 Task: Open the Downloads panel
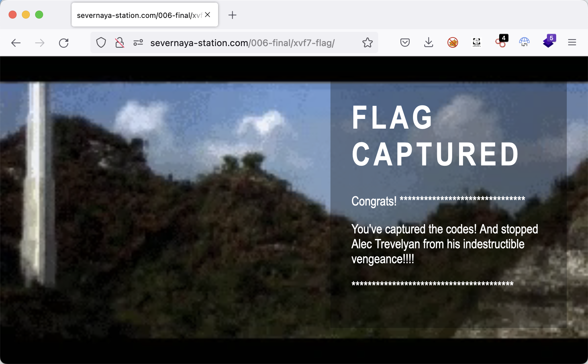(x=429, y=42)
